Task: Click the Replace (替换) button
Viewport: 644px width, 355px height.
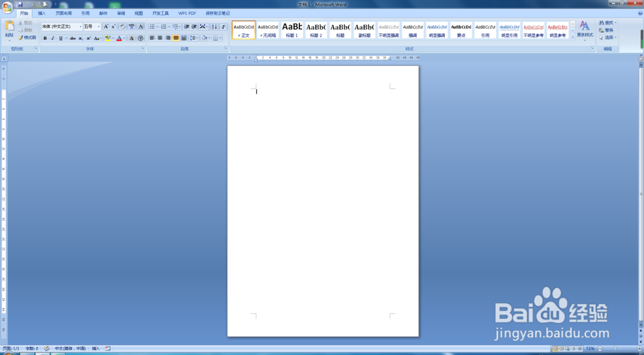Action: (606, 30)
